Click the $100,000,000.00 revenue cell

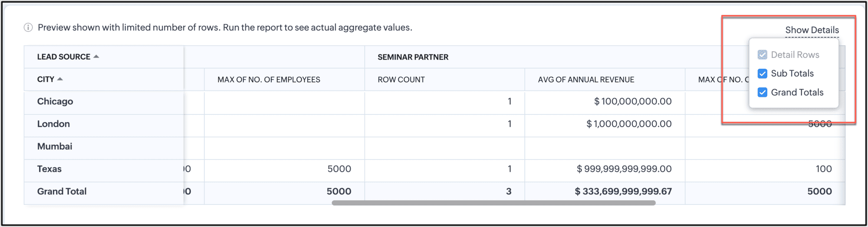pyautogui.click(x=632, y=102)
